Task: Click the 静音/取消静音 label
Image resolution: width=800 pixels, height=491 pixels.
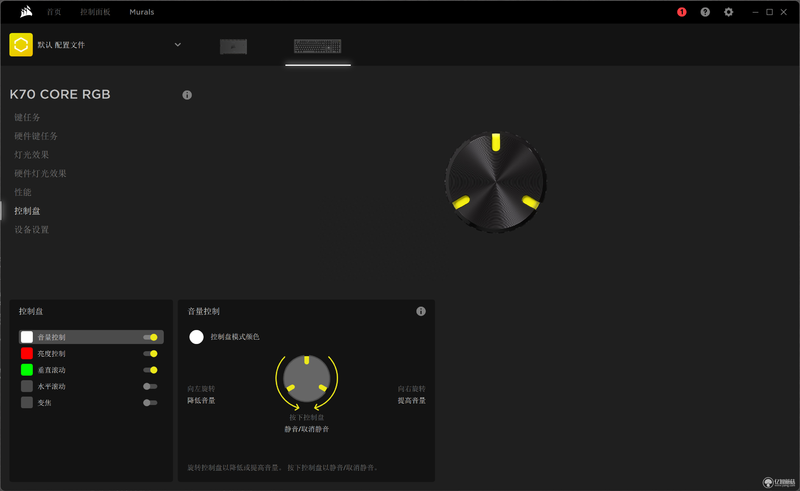Action: point(307,429)
